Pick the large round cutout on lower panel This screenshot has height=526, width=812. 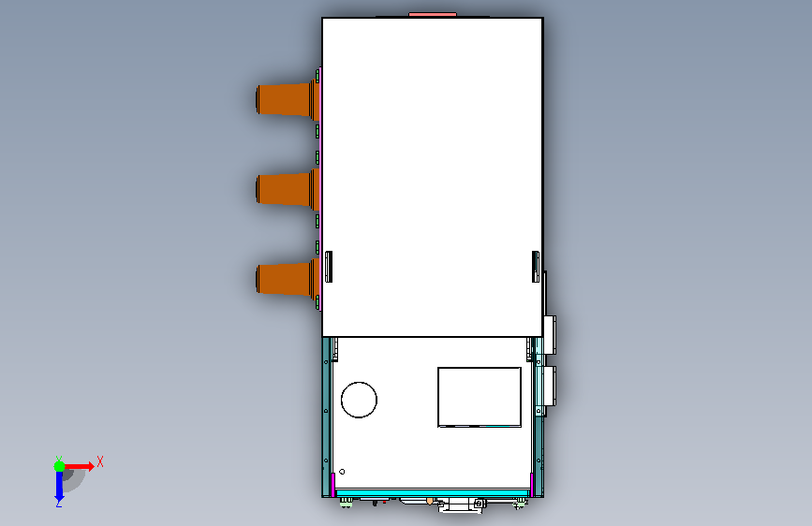[x=359, y=400]
